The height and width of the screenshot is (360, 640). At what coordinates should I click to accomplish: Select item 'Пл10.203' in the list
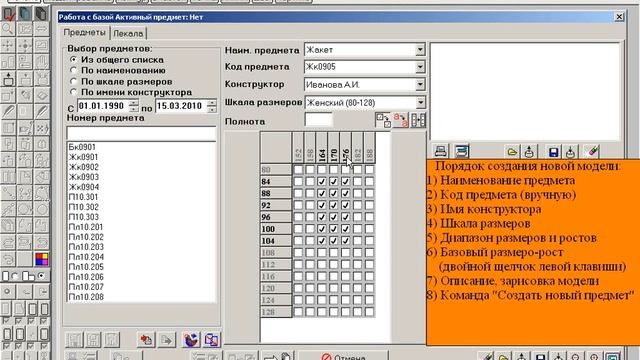pyautogui.click(x=86, y=247)
